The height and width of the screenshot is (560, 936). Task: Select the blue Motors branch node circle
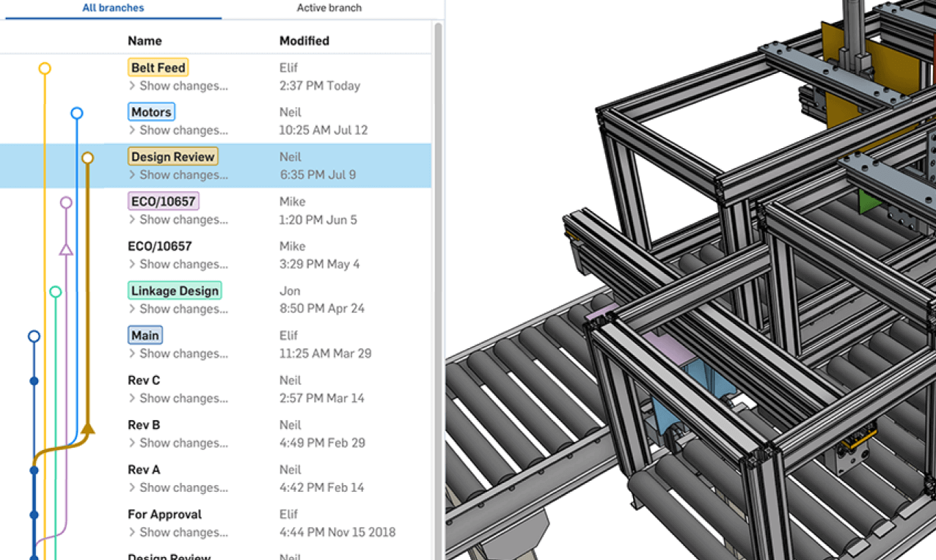pos(77,113)
